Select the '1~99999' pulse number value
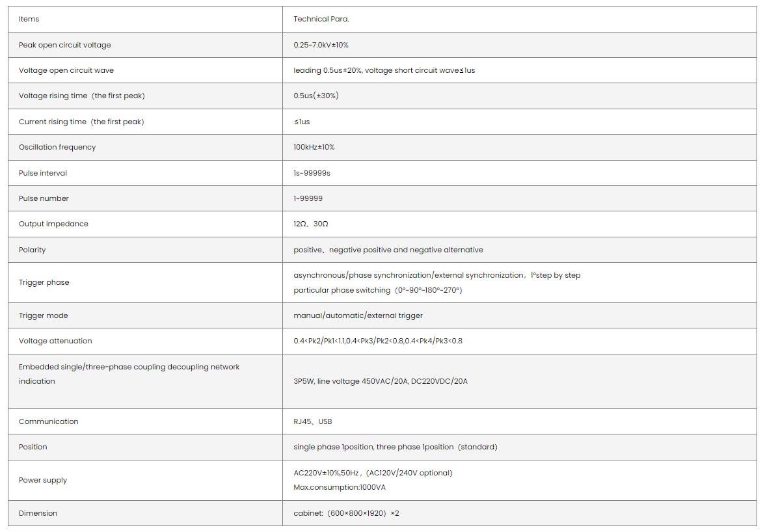This screenshot has height=532, width=765. coord(308,198)
